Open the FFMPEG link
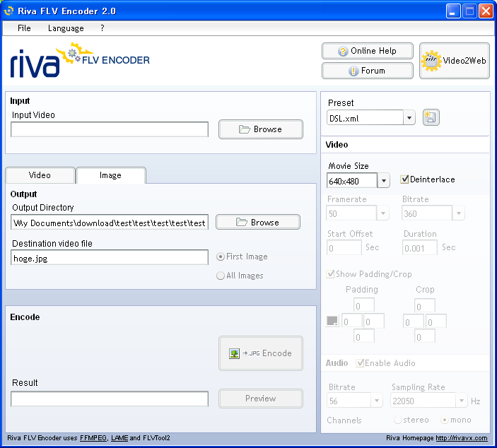The height and width of the screenshot is (448, 497). point(93,438)
